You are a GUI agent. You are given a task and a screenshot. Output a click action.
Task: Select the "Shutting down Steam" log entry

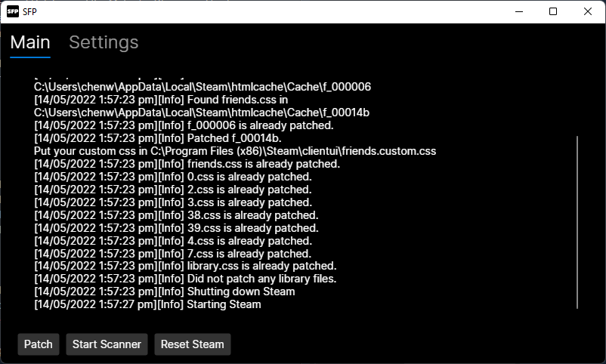(x=165, y=292)
